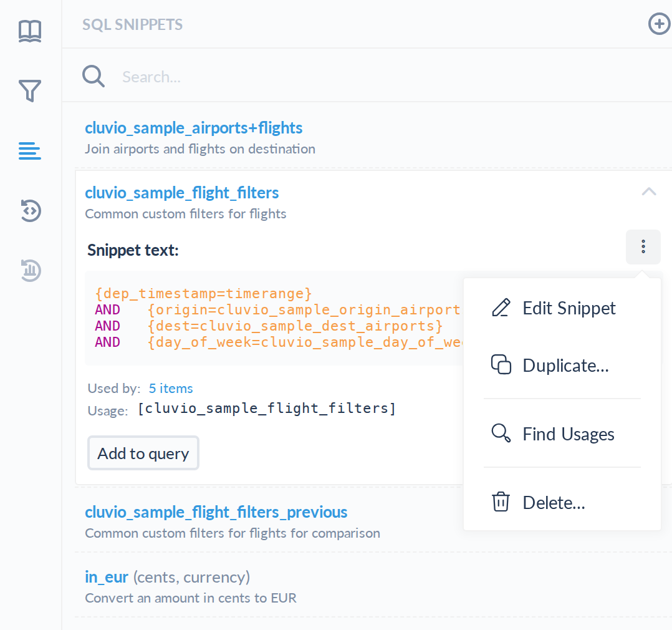Choose Duplicate... from the menu
Image resolution: width=672 pixels, height=630 pixels.
point(562,366)
